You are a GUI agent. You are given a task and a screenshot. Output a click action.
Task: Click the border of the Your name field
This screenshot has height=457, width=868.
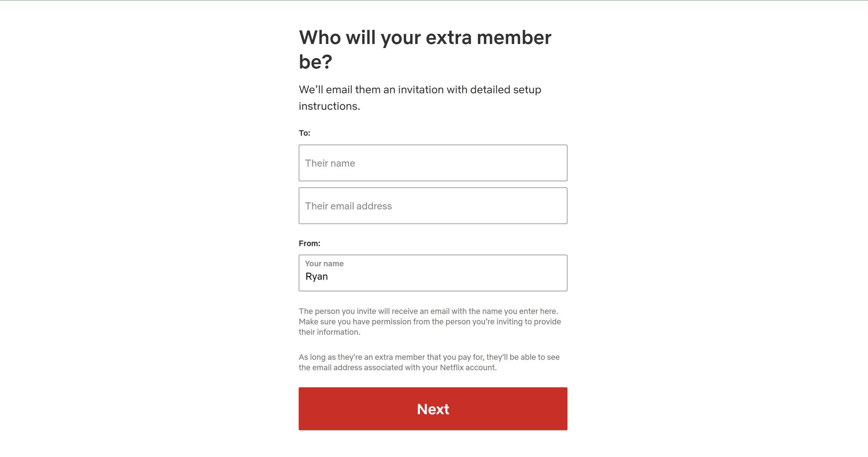[433, 256]
